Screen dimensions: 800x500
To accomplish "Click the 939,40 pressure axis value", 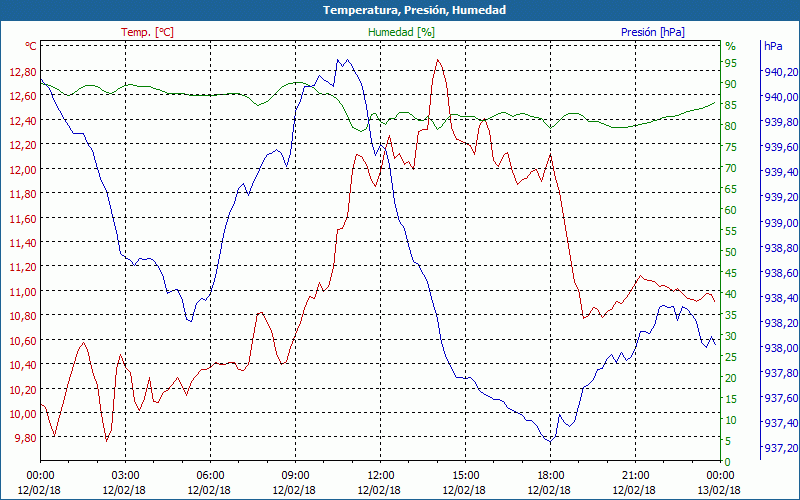I will (x=781, y=172).
